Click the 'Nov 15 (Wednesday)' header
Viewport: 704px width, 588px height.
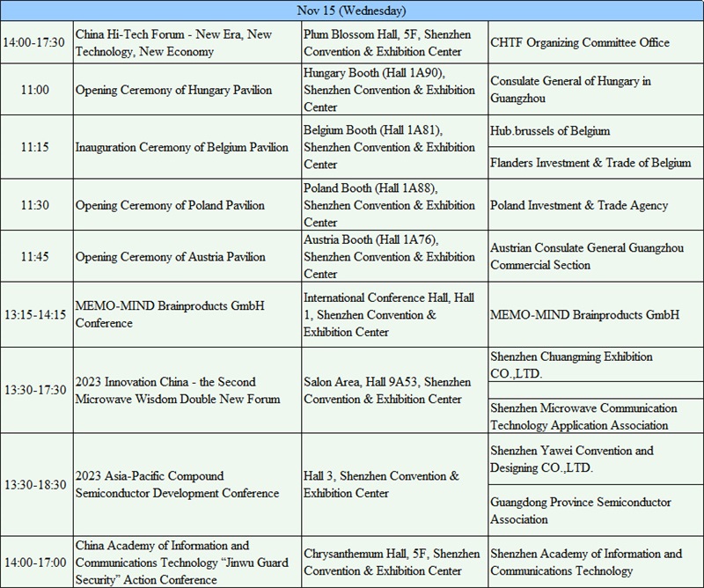(351, 11)
